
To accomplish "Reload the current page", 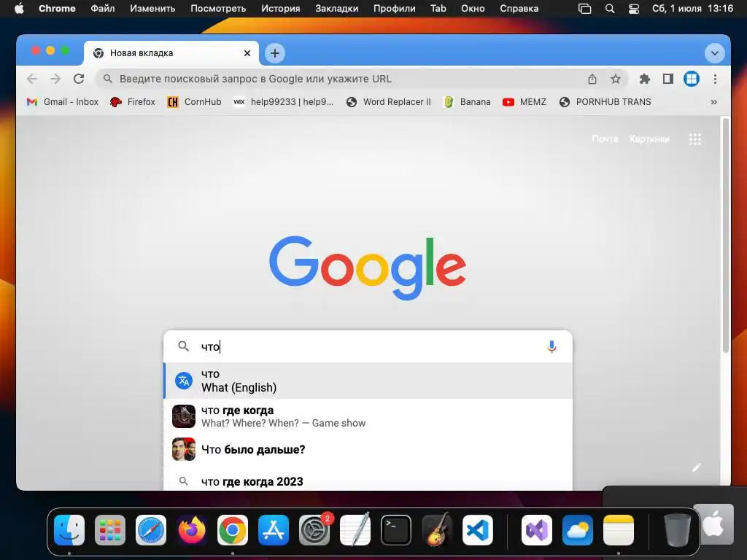I will click(x=79, y=79).
